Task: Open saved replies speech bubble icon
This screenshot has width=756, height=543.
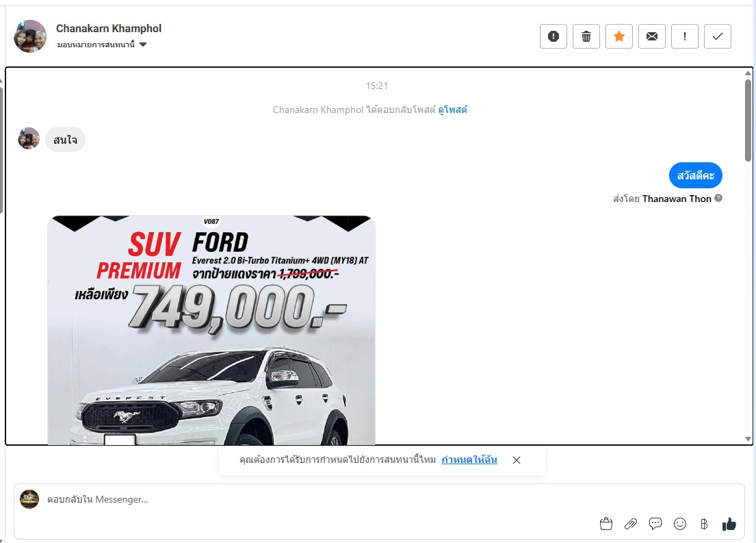Action: (x=655, y=524)
